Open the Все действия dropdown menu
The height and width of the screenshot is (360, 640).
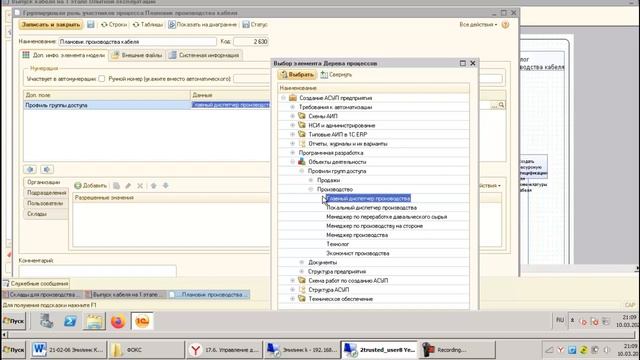coord(478,24)
